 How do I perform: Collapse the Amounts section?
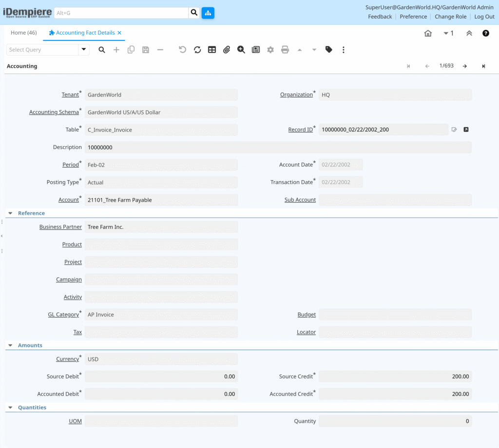click(10, 345)
